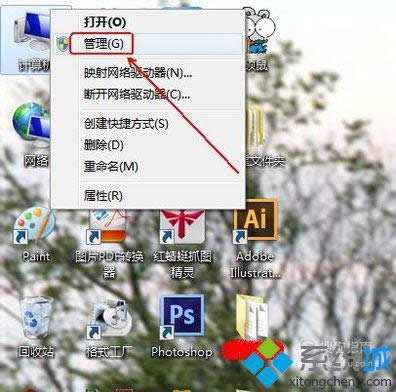This screenshot has width=396, height=392.
Task: Choose 删除(D) from the context menu
Action: (x=147, y=145)
